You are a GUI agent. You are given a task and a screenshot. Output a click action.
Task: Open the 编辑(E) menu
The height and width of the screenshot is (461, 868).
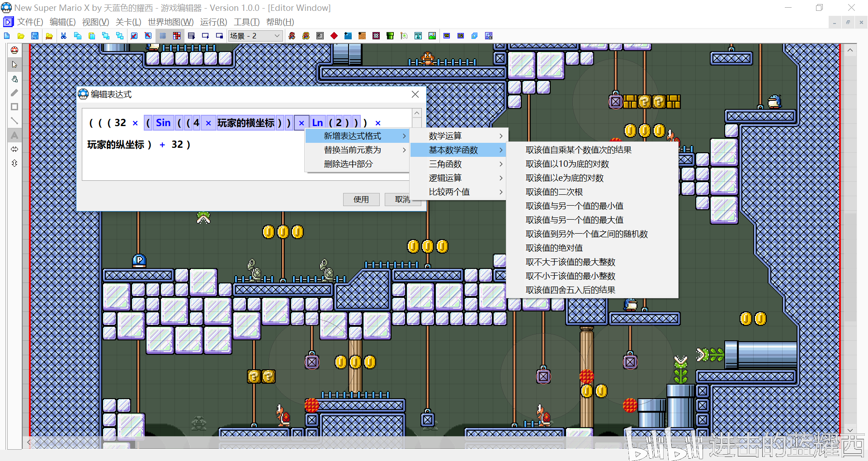tap(62, 22)
